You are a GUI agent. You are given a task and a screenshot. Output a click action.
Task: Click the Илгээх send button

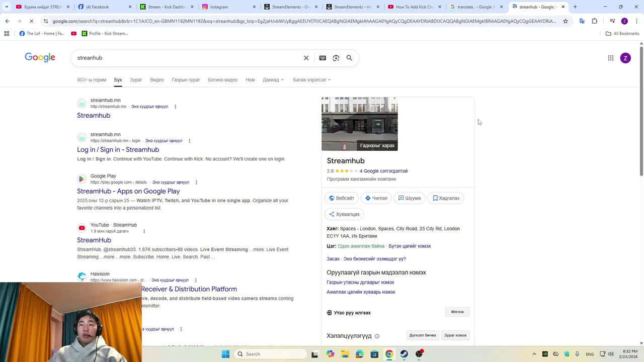click(x=457, y=312)
